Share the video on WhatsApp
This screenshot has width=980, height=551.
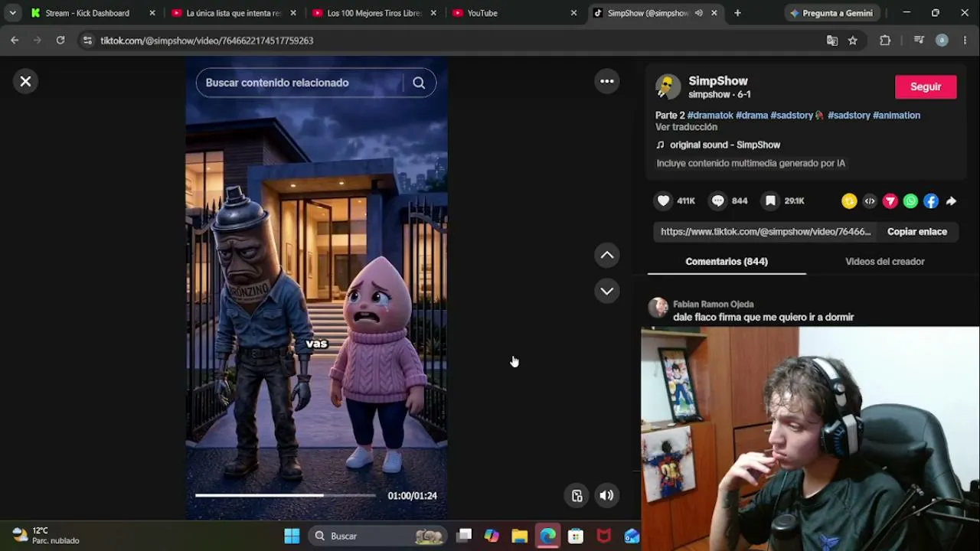910,201
